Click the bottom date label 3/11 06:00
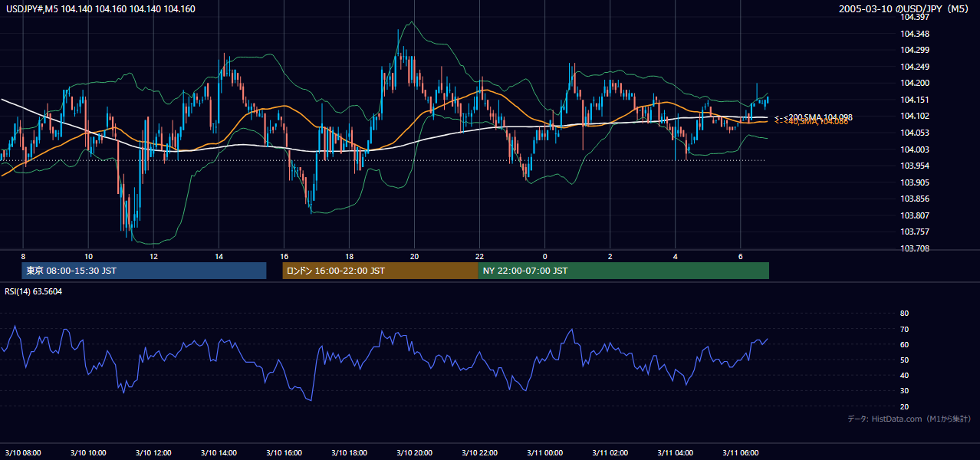This screenshot has height=460, width=980. point(740,452)
